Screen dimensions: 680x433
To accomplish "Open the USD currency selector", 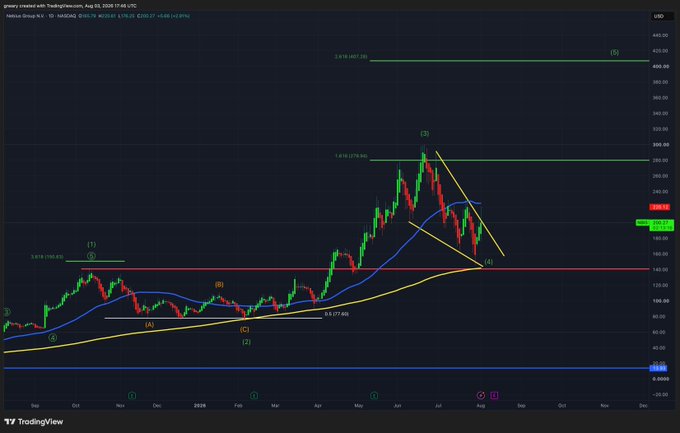I will coord(659,16).
